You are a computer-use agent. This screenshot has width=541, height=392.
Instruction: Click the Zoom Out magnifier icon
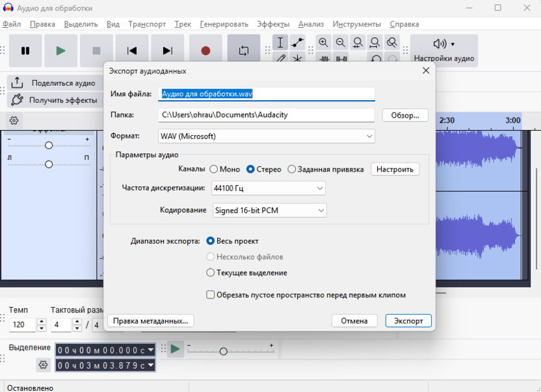(x=340, y=43)
